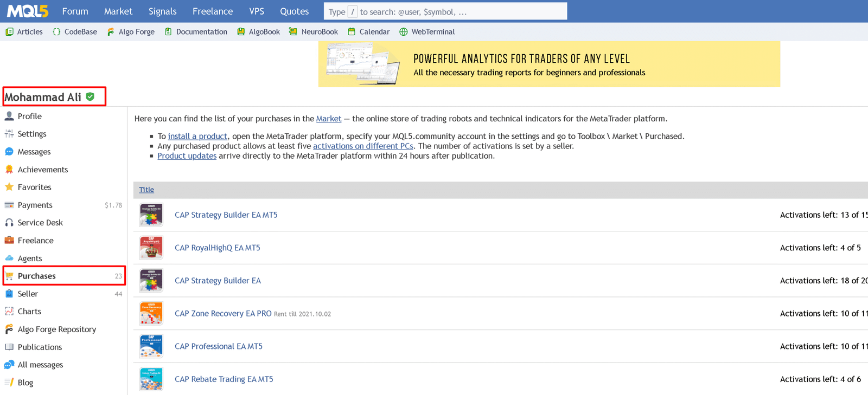868x395 pixels.
Task: Open the WebTerminal globe icon
Action: pyautogui.click(x=404, y=32)
